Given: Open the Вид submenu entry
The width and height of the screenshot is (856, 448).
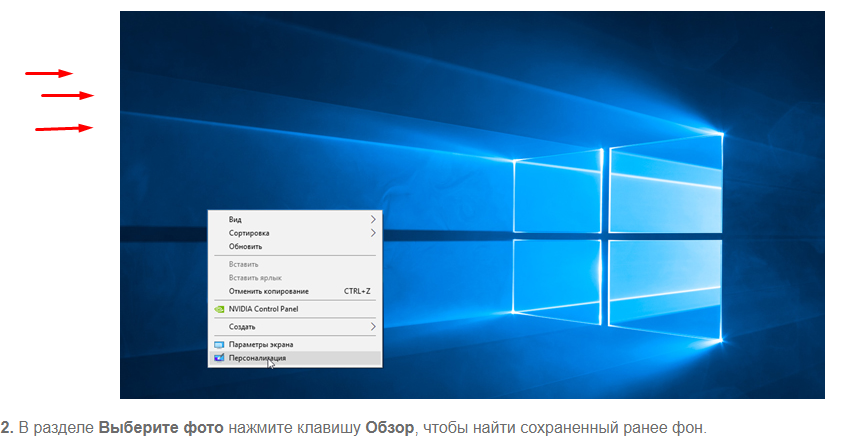Looking at the screenshot, I should click(295, 219).
